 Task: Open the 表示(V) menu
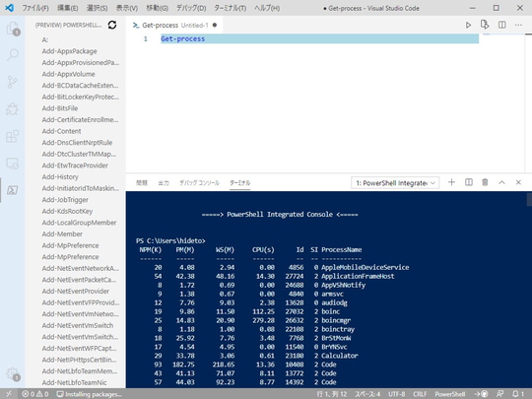pyautogui.click(x=127, y=8)
